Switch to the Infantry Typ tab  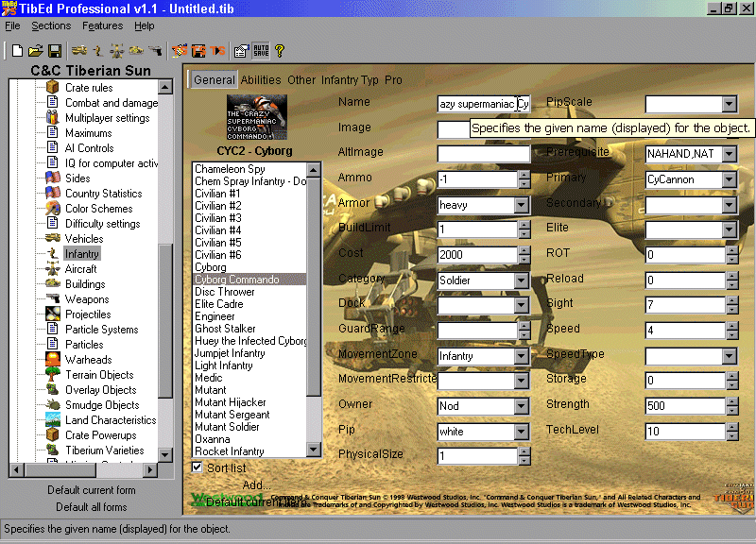click(350, 80)
